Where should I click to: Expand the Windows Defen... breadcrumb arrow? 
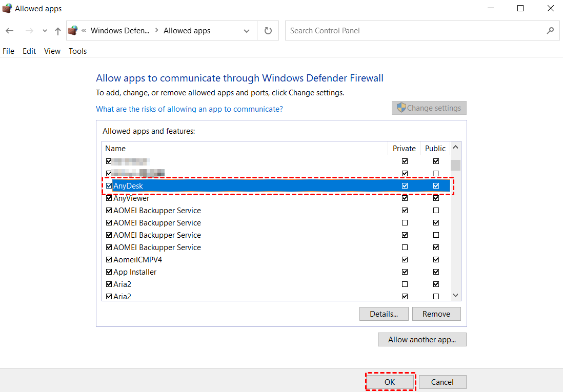[x=157, y=31]
